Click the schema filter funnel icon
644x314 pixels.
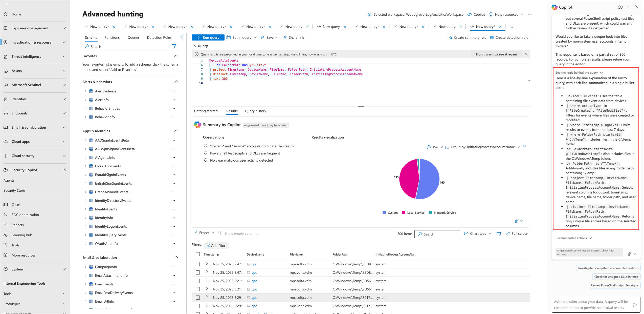point(174,46)
